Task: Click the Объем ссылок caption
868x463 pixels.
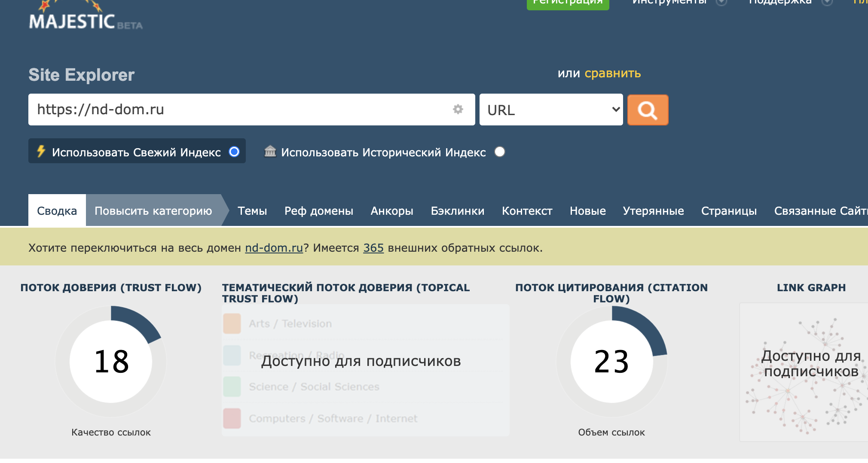Action: tap(611, 432)
